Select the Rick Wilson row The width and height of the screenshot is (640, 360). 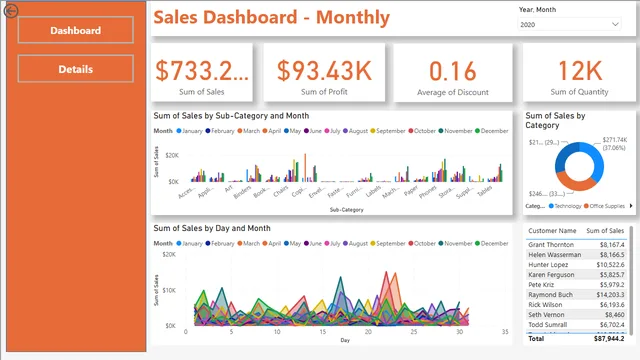pyautogui.click(x=576, y=304)
